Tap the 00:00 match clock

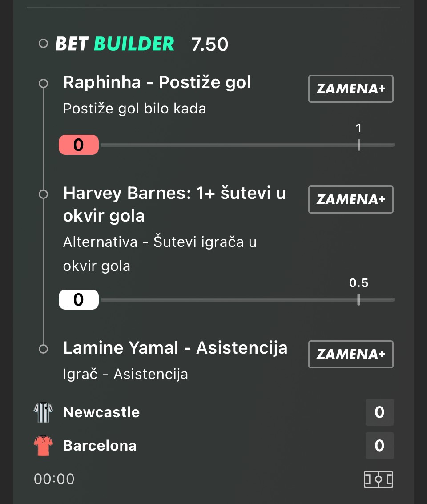tap(54, 479)
